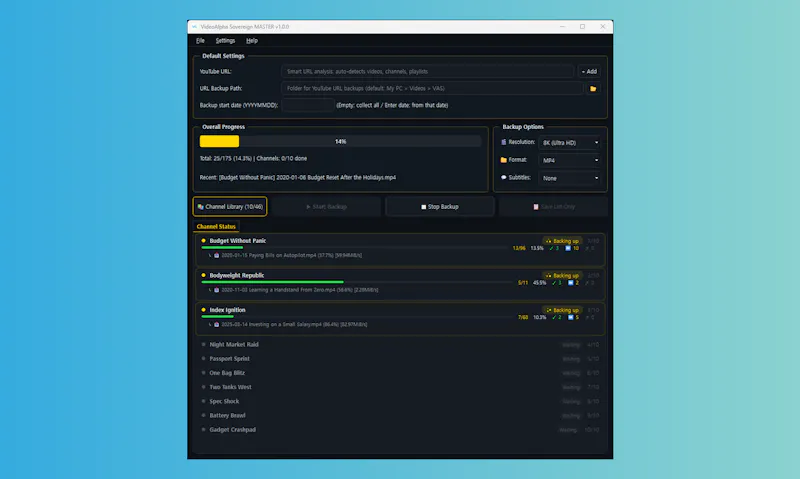800x479 pixels.
Task: Open the Subtitles dropdown showing None
Action: (x=569, y=178)
